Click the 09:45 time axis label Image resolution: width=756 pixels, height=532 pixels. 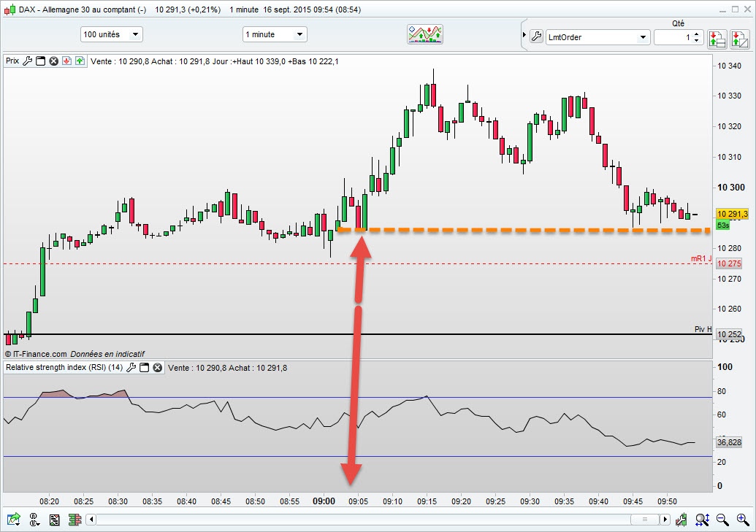[x=633, y=501]
